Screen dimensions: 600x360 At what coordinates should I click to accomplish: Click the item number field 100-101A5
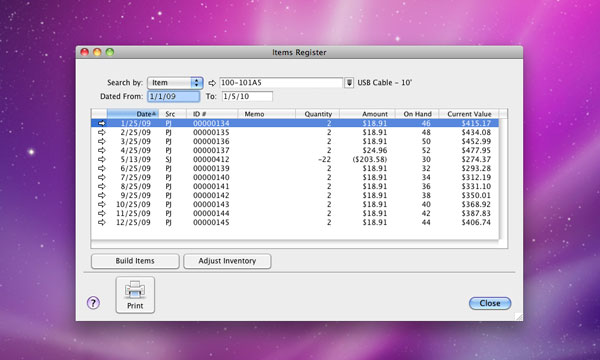[x=281, y=83]
